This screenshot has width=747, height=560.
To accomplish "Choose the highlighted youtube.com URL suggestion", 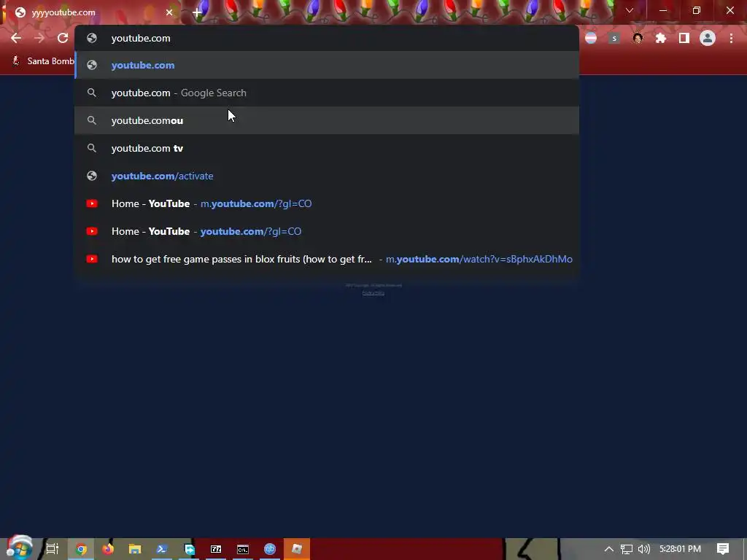I will [327, 65].
